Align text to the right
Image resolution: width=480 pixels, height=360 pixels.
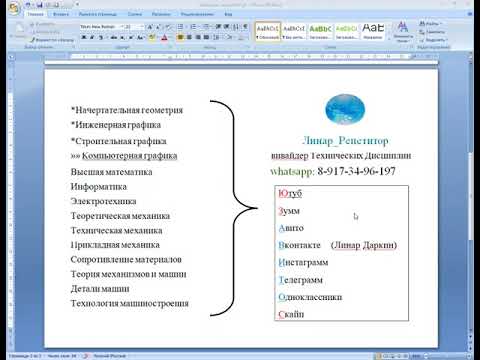[x=198, y=37]
